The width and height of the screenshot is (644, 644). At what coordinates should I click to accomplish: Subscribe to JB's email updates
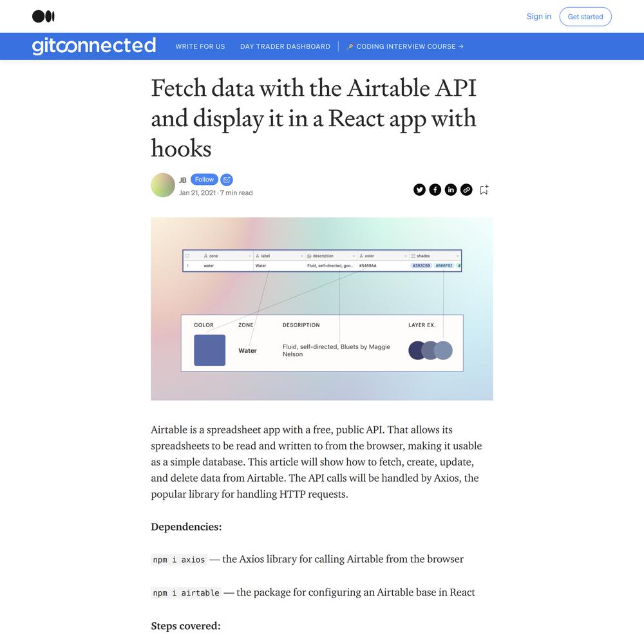point(227,180)
